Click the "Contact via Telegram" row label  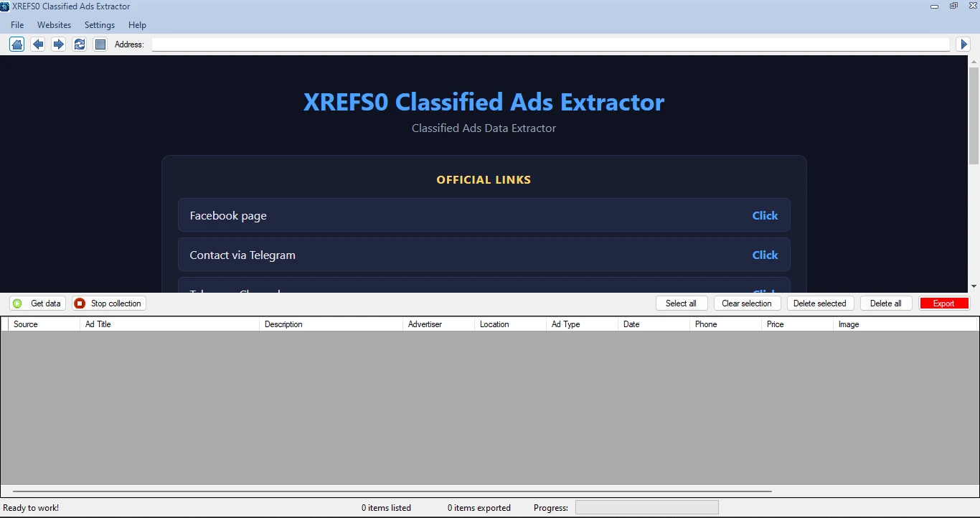pos(242,255)
